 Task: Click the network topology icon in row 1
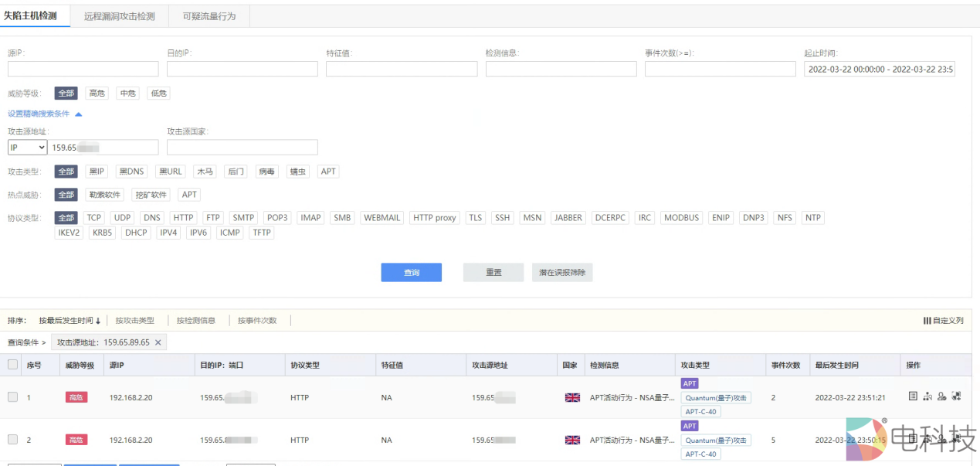click(x=927, y=396)
